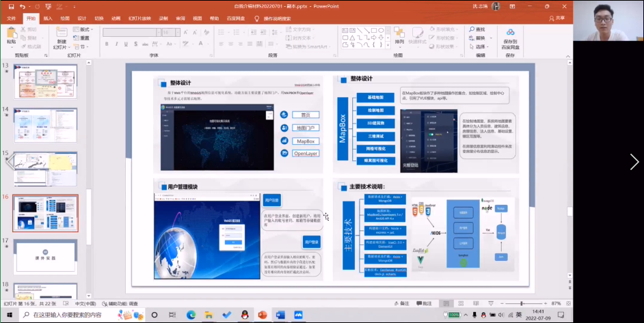The image size is (644, 323).
Task: Toggle Italic formatting in font group
Action: point(115,44)
